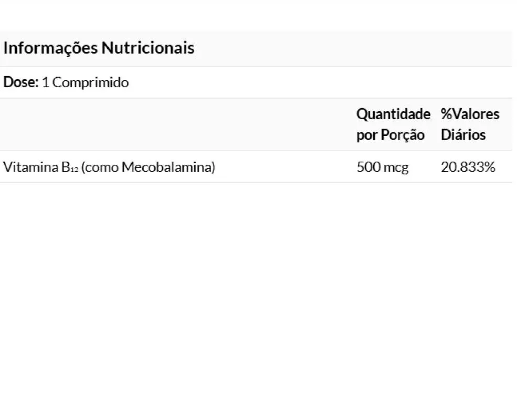Click the number 500 in the quantity cell

[x=368, y=167]
